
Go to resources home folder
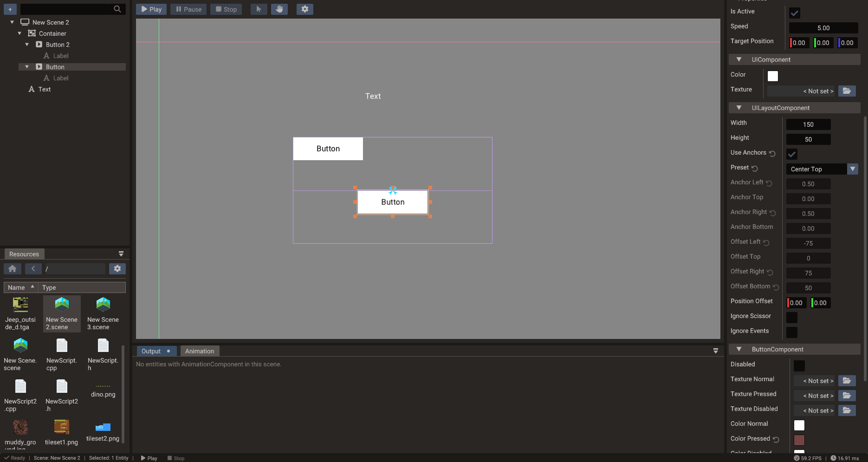click(x=13, y=268)
